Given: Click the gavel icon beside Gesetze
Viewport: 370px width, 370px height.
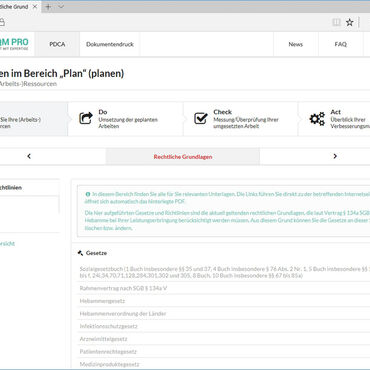Looking at the screenshot, I should (80, 253).
